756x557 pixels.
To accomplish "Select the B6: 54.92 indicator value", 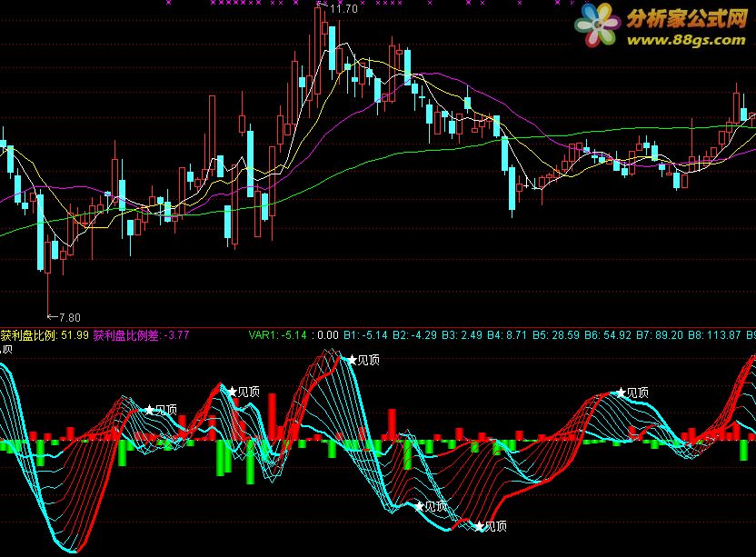I will click(x=608, y=335).
